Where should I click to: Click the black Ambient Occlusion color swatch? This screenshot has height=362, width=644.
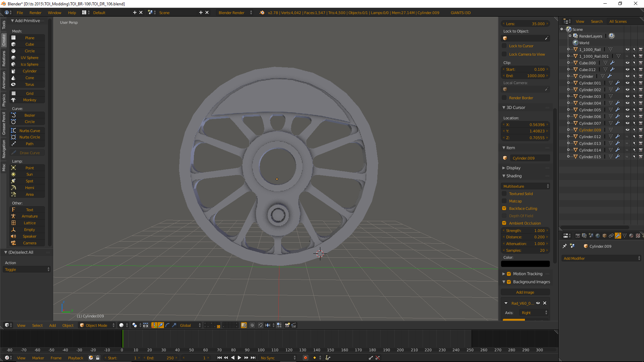tap(525, 264)
